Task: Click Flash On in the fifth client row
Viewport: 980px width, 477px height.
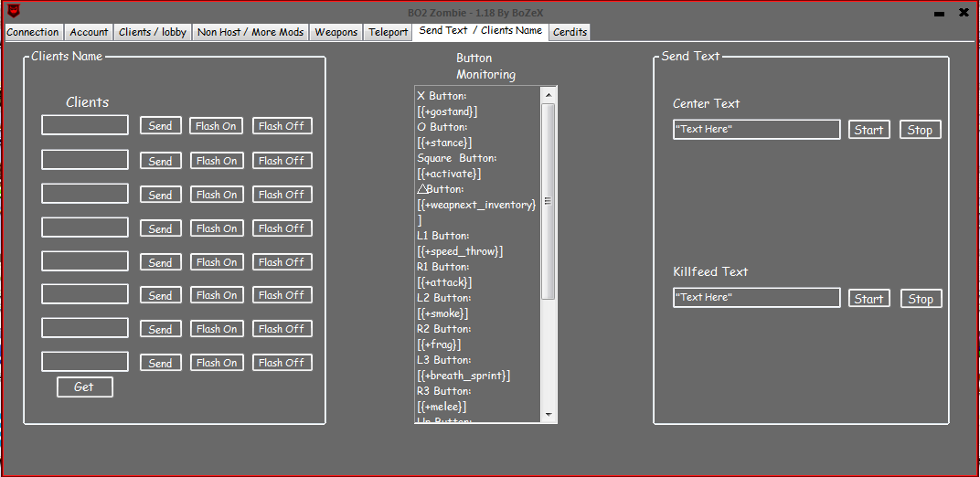Action: pos(217,261)
